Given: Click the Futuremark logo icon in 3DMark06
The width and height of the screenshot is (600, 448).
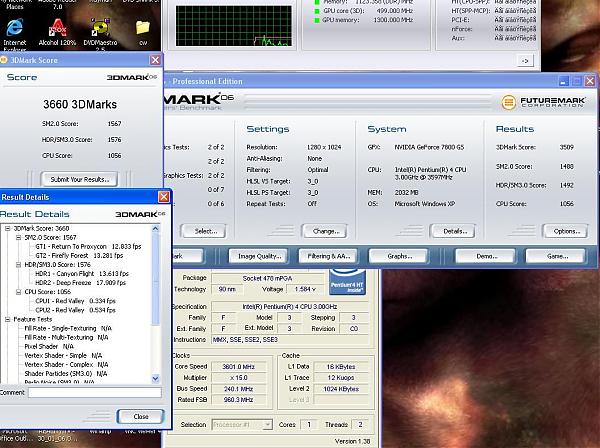Looking at the screenshot, I should 509,102.
